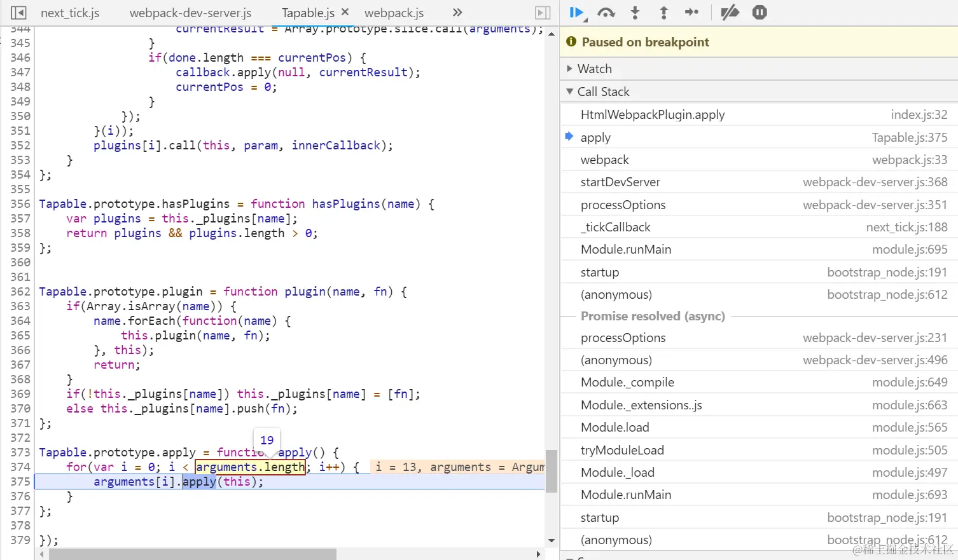Click editor horizontal scrollbar thumb

point(193,554)
